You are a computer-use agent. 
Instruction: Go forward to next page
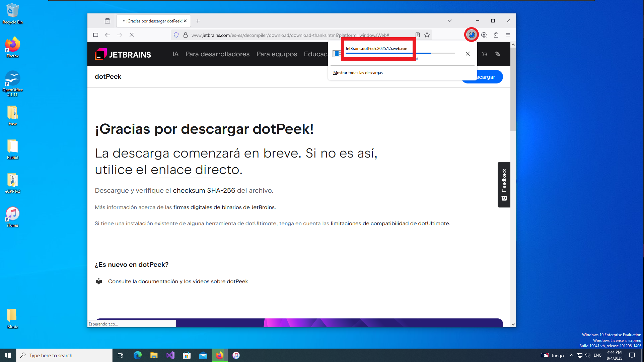pos(120,35)
